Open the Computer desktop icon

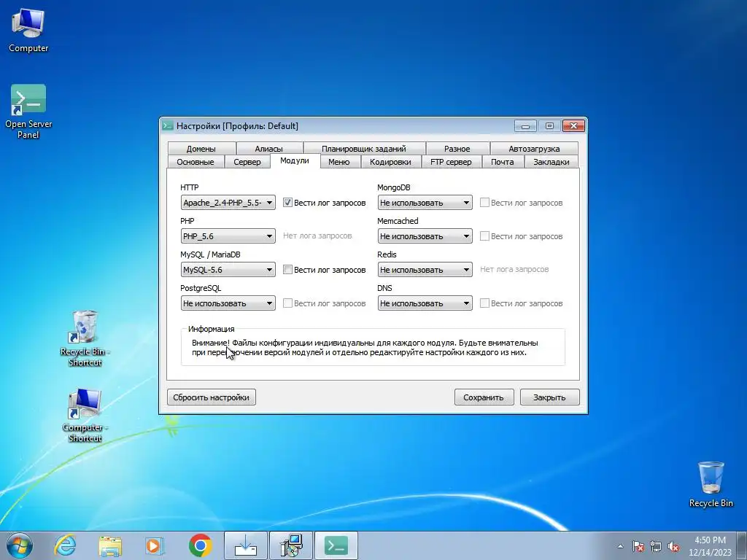(x=28, y=30)
